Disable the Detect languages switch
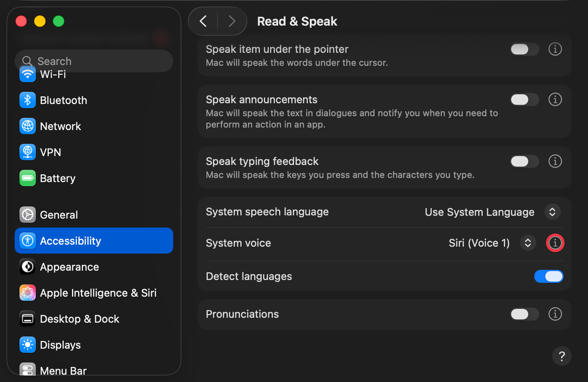Image resolution: width=588 pixels, height=382 pixels. [549, 276]
